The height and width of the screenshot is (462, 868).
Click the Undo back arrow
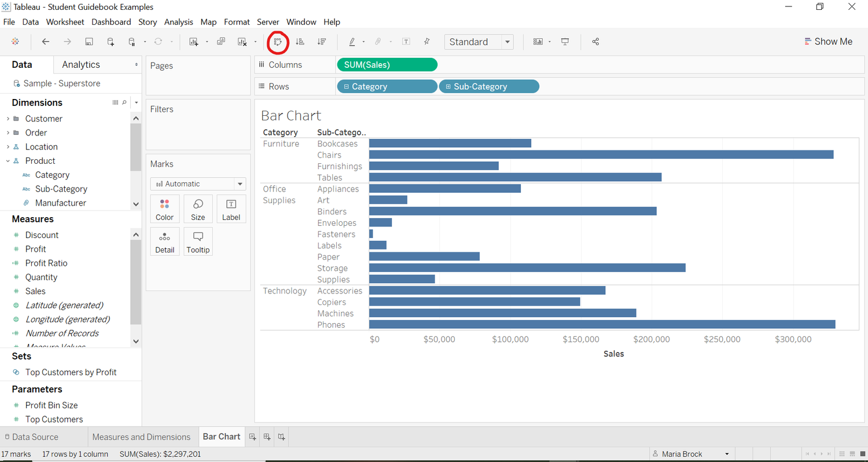[x=46, y=42]
